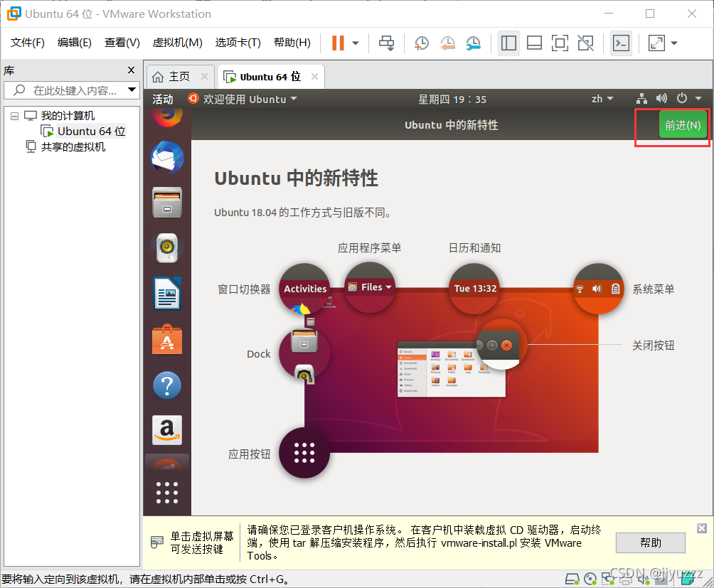Click the 前进(N) button

pos(682,124)
